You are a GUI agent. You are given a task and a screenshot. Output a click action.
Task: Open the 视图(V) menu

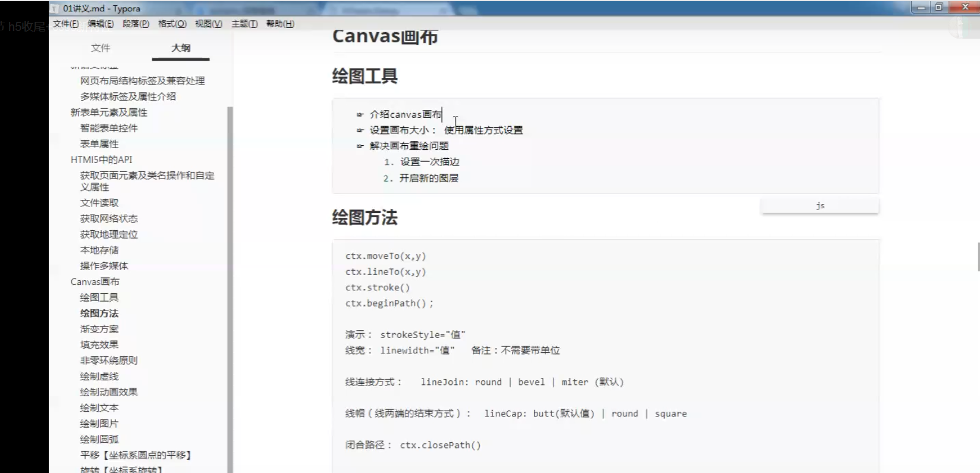coord(208,24)
